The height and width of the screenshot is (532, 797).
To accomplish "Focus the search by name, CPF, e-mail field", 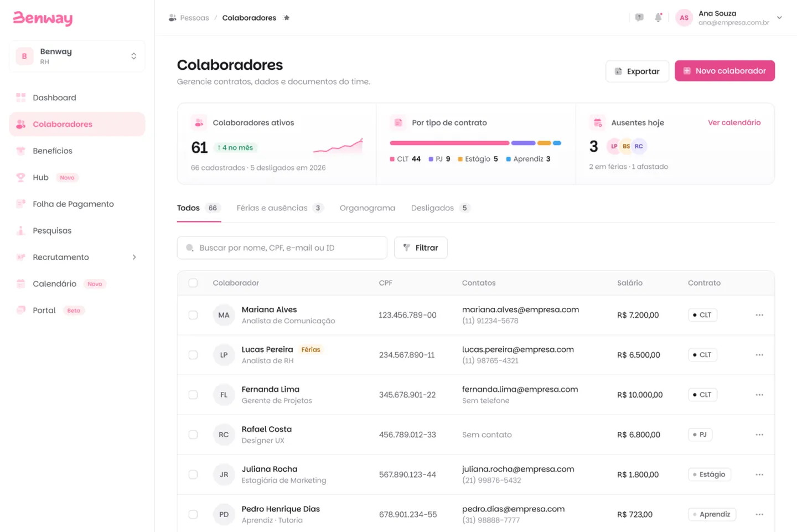I will [x=282, y=247].
